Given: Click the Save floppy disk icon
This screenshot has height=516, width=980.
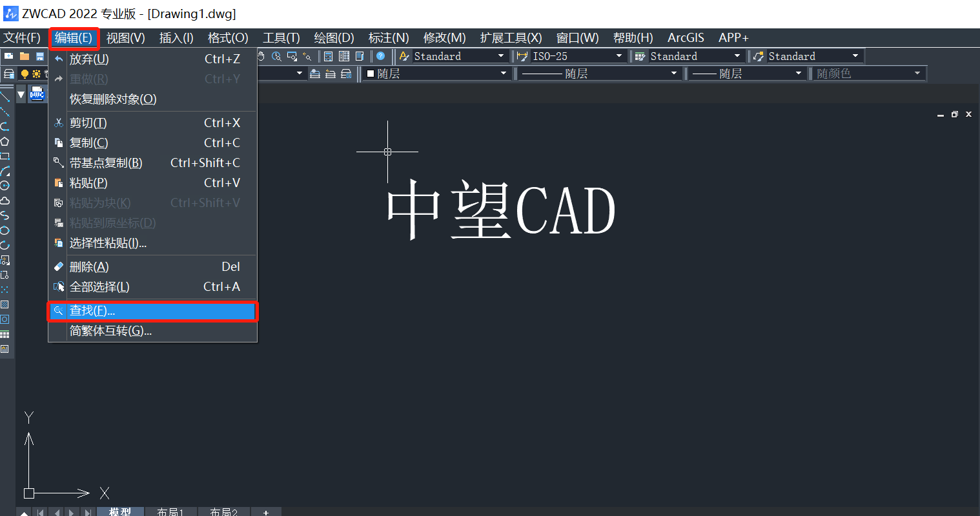Looking at the screenshot, I should click(40, 56).
